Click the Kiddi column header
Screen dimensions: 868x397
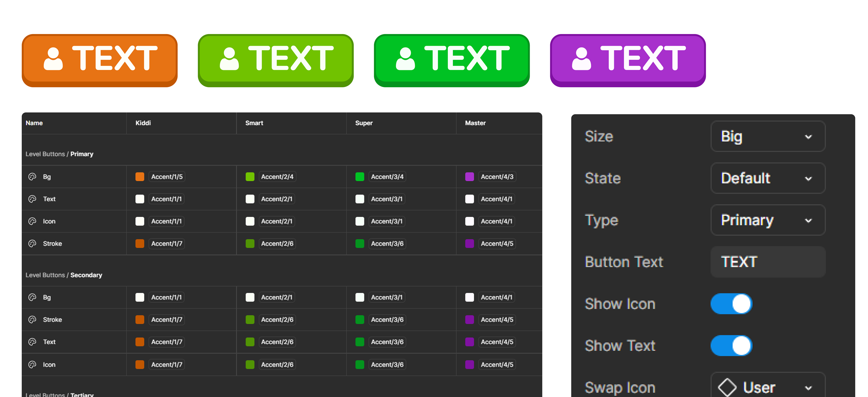click(x=143, y=123)
